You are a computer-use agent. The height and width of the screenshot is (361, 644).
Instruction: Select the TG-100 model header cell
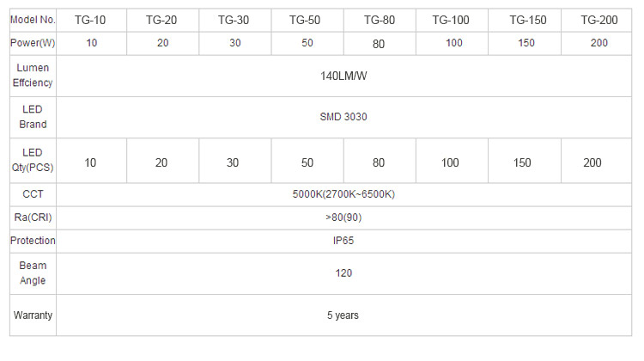(x=452, y=20)
